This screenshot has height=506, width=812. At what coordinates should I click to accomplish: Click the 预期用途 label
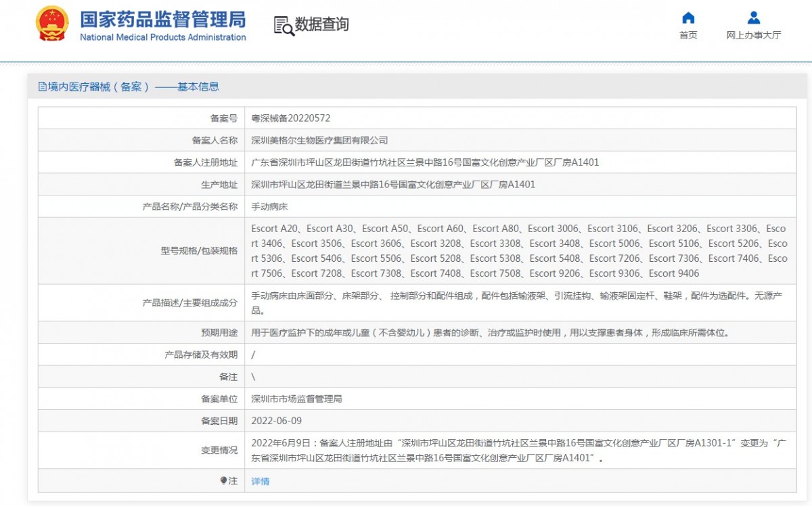coord(219,333)
